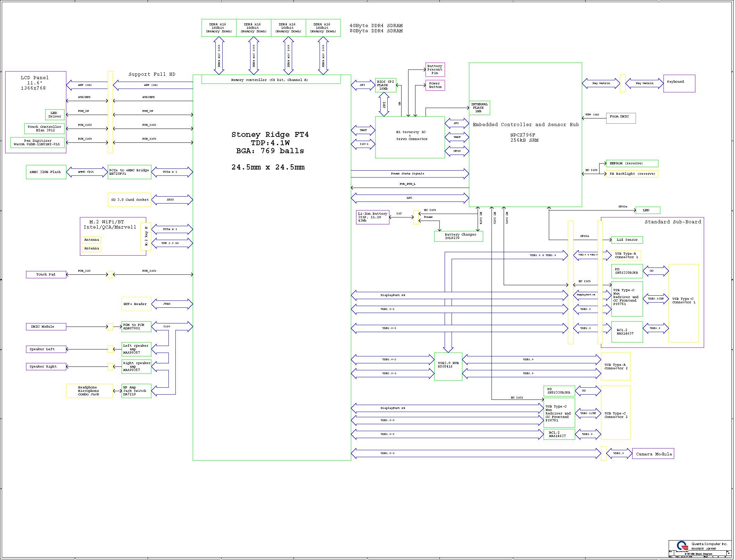This screenshot has height=560, width=735.
Task: Click the Touch Pad block
Action: [x=46, y=274]
